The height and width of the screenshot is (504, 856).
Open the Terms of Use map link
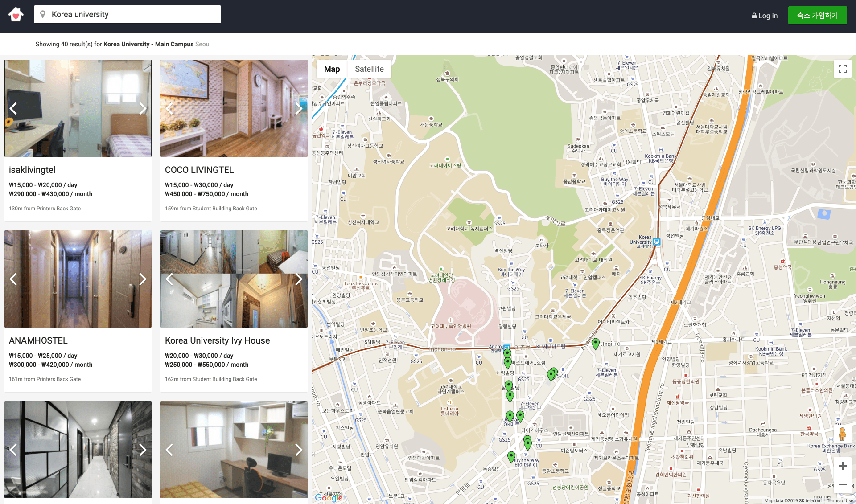840,500
